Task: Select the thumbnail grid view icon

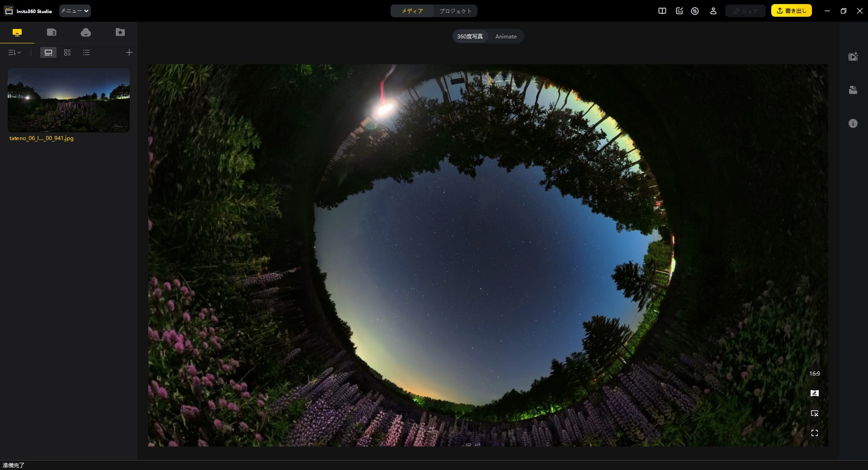Action: tap(67, 52)
